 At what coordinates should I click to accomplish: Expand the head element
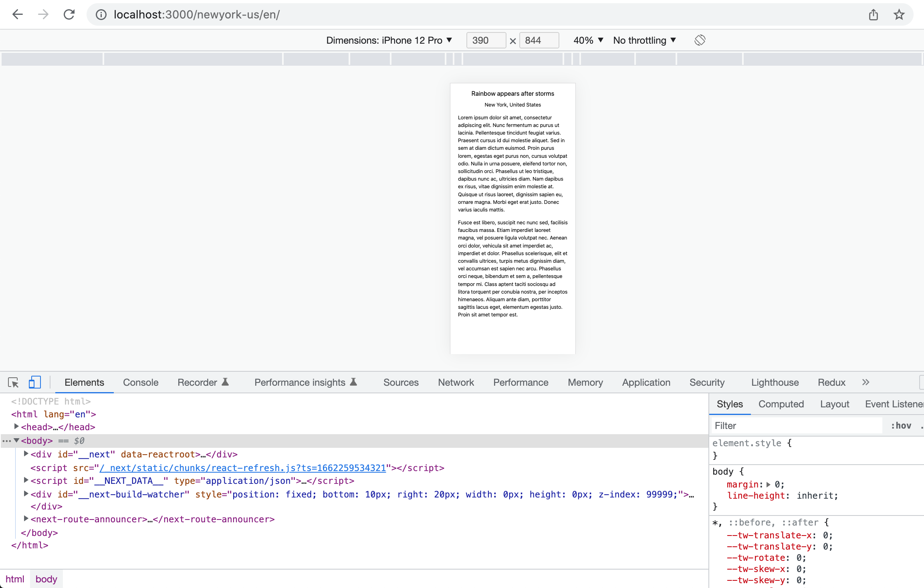[x=16, y=427]
